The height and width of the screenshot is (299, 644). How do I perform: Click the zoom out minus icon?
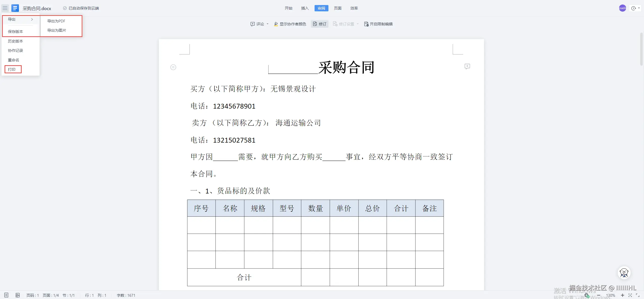[x=599, y=295]
